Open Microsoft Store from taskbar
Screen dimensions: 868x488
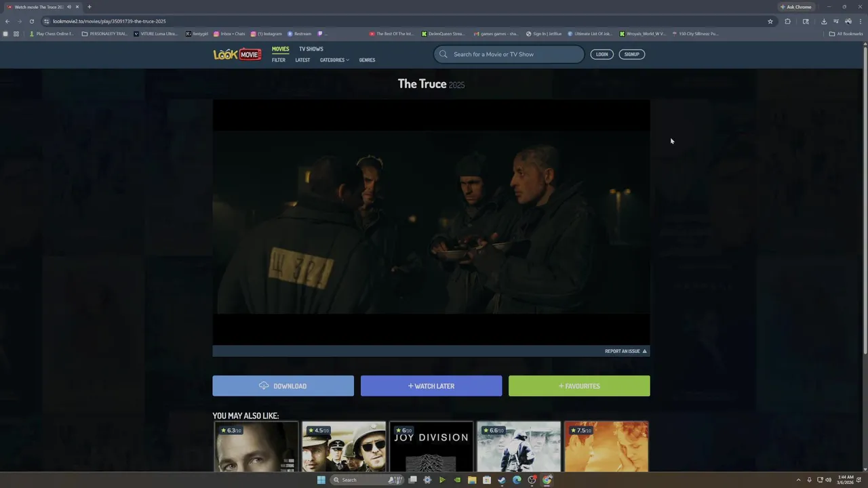[x=487, y=480]
